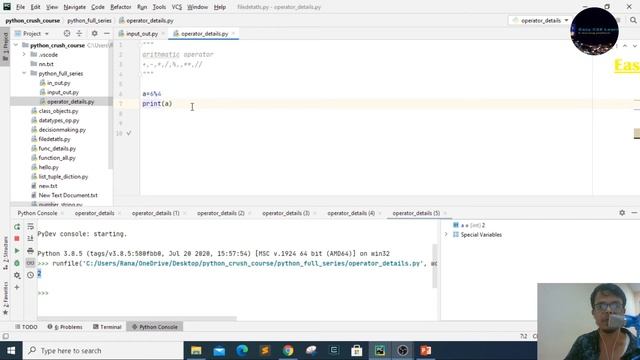Open Python Console panel settings gear
This screenshot has width=640, height=360.
[622, 213]
